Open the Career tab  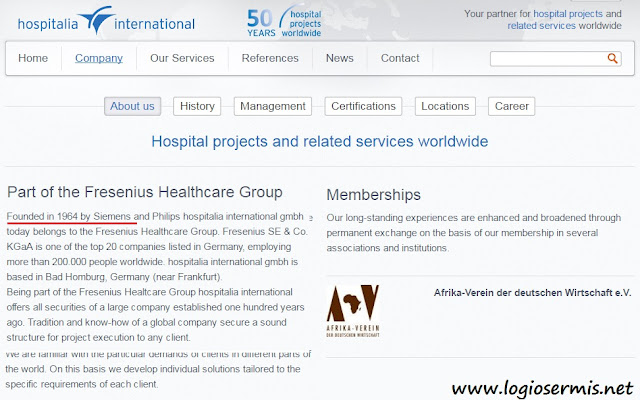(511, 106)
